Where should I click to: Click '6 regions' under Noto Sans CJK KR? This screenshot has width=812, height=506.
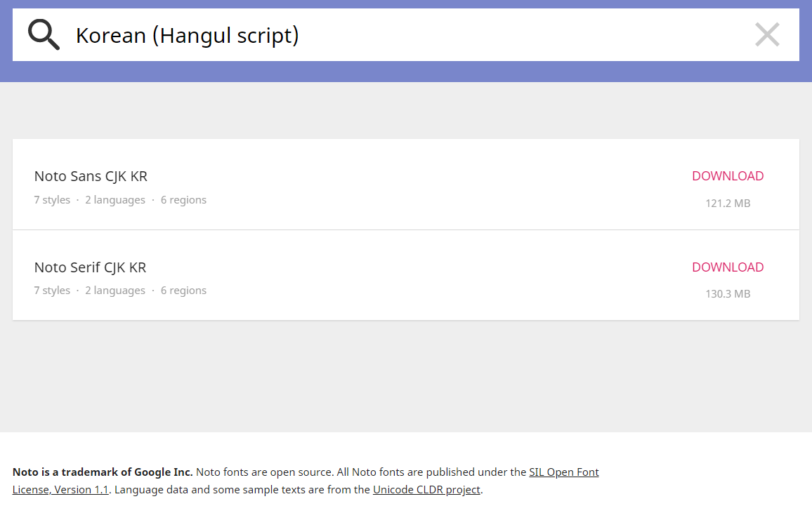pyautogui.click(x=183, y=200)
